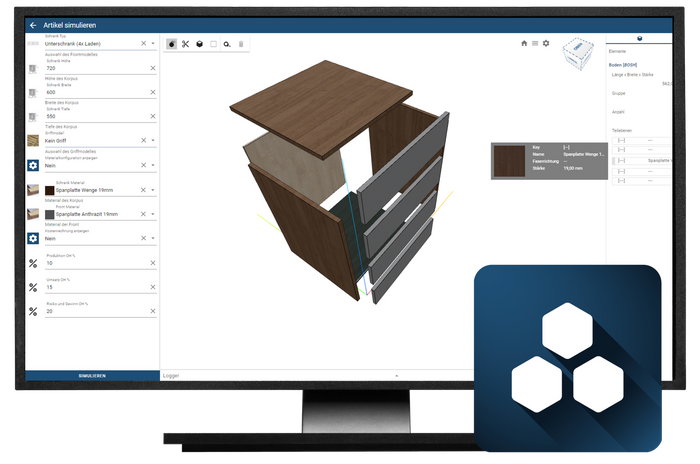Viewport: 700px width, 464px height.
Task: Clear the Risiko und Gewinn value 20
Action: [153, 311]
